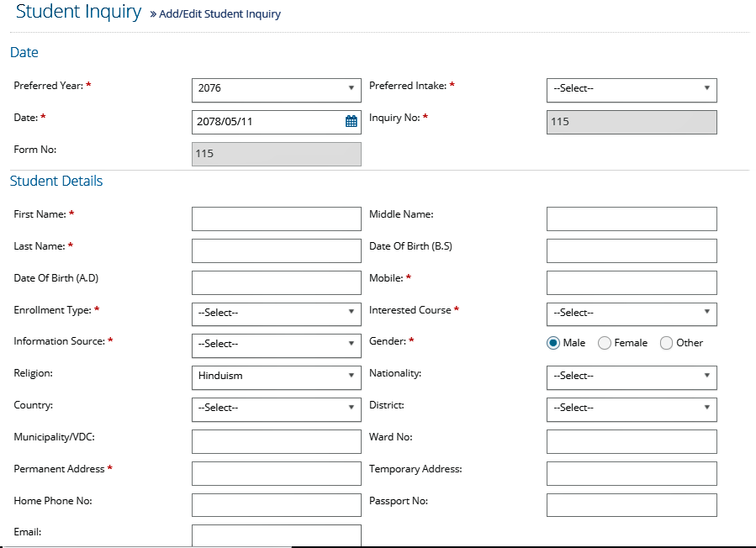The image size is (756, 548).
Task: Open the Preferred Year dropdown
Action: 277,90
